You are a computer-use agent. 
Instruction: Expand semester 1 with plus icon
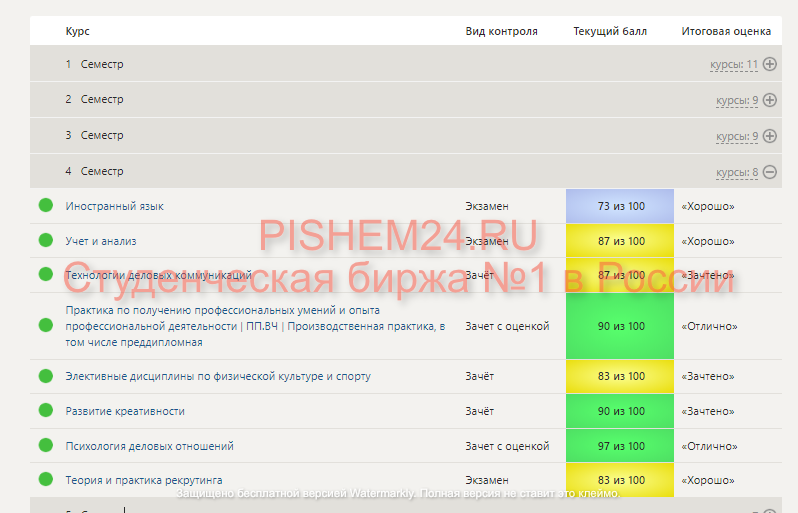click(769, 64)
